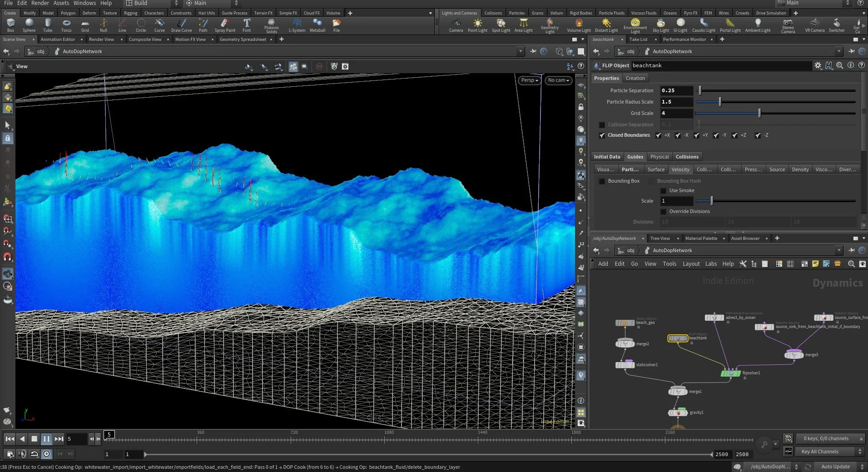
Task: Click the Particle Radius Scale slider
Action: [719, 102]
